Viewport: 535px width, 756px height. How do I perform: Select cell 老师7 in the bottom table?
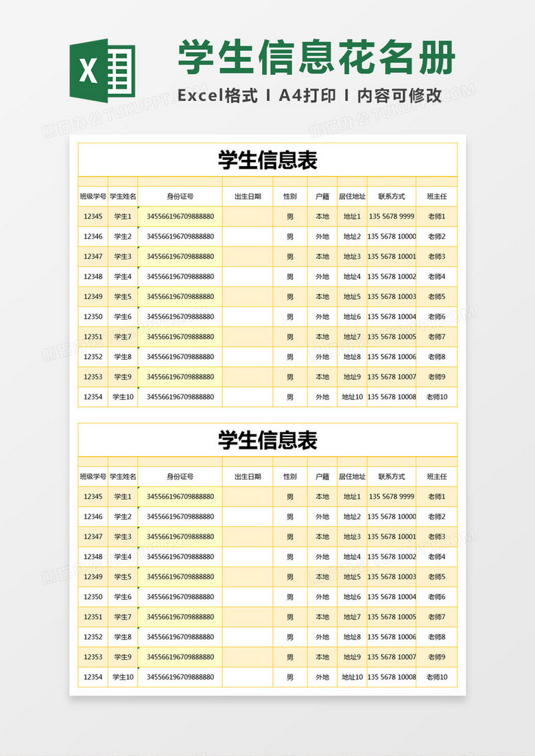coord(437,617)
